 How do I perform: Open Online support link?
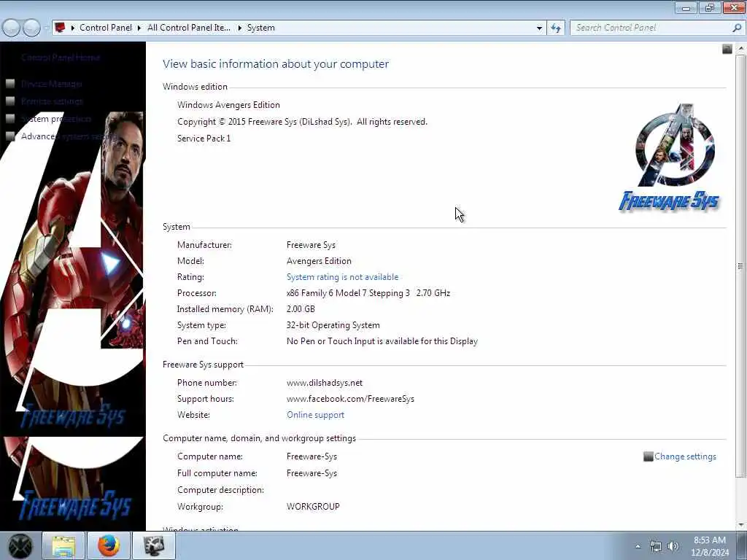[x=315, y=415]
